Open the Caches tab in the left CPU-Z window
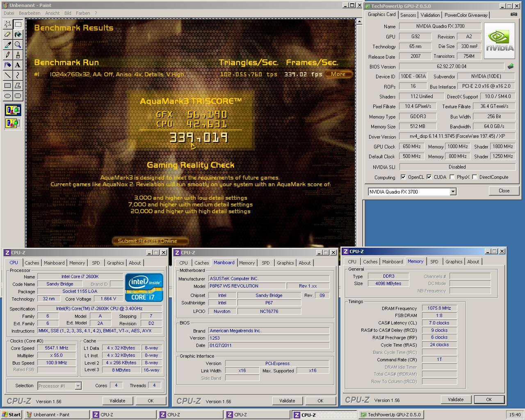This screenshot has width=525, height=420. [32, 263]
